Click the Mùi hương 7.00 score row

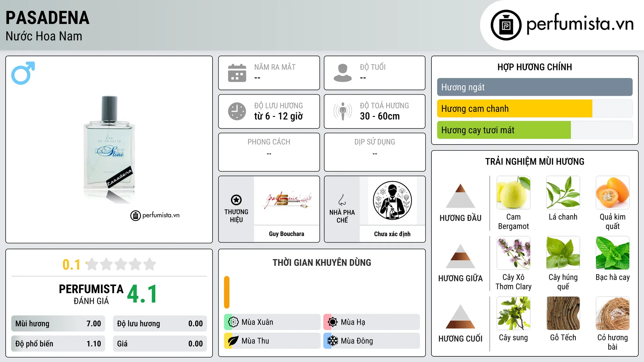[58, 324]
